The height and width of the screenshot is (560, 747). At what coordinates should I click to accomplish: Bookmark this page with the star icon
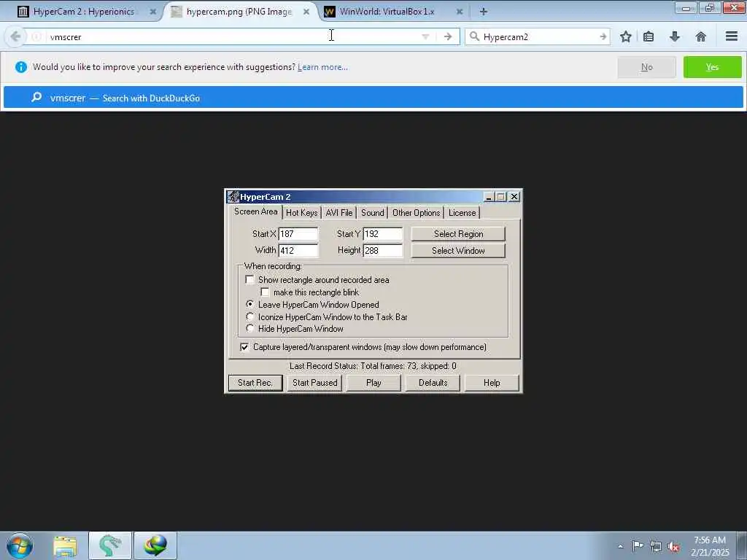(x=625, y=36)
